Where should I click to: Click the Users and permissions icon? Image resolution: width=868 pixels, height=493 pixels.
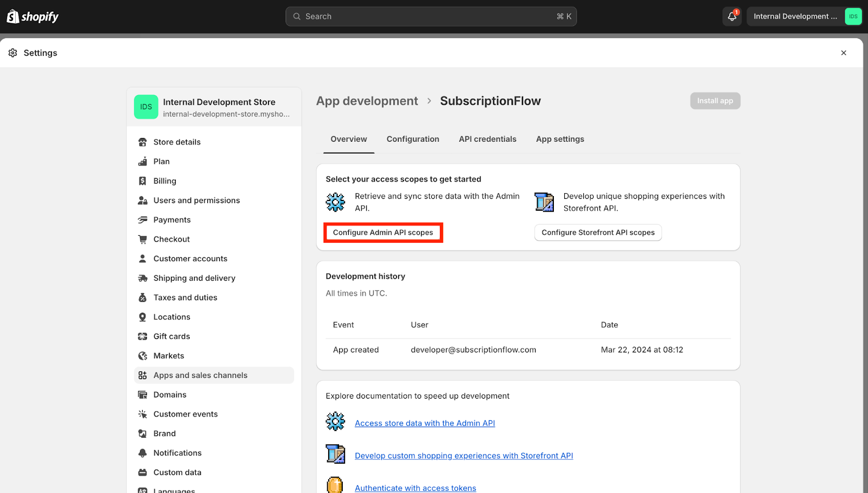(143, 200)
